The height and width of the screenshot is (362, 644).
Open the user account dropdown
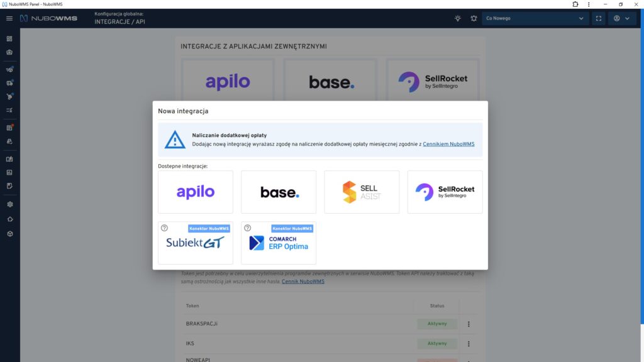pyautogui.click(x=621, y=18)
